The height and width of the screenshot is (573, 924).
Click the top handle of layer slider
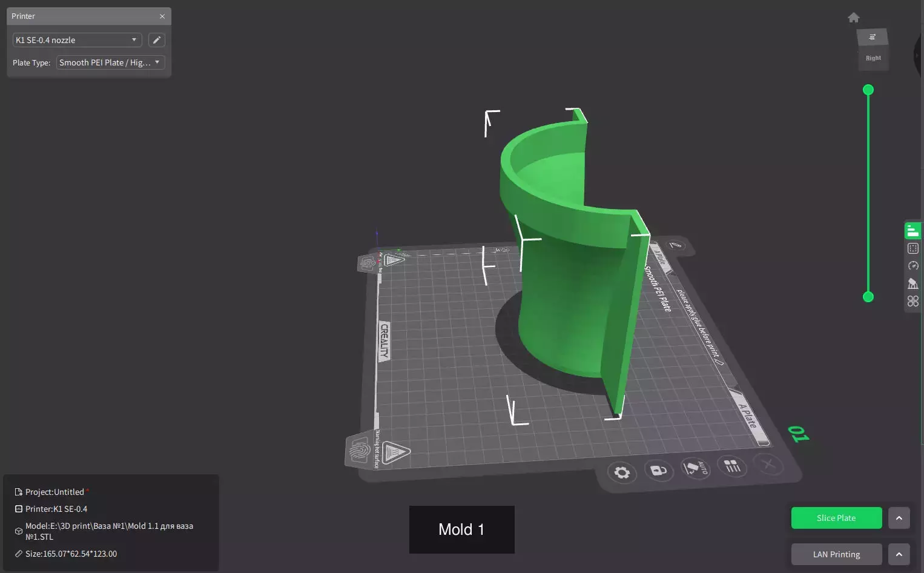(868, 90)
